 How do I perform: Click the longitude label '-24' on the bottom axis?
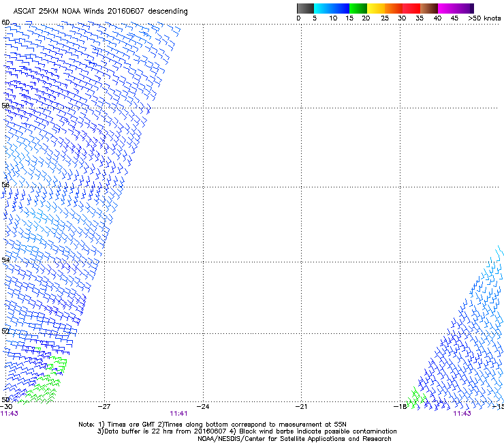point(203,406)
